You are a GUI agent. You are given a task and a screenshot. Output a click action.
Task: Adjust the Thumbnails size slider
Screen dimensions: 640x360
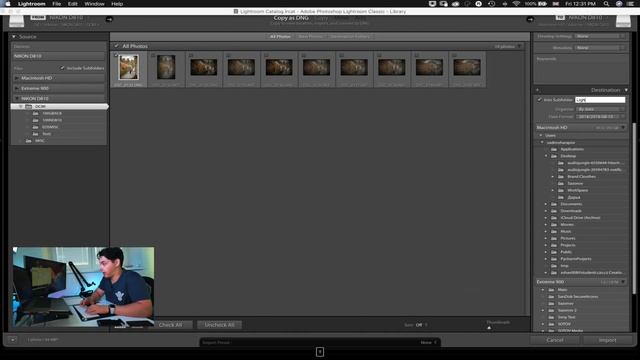[x=489, y=327]
